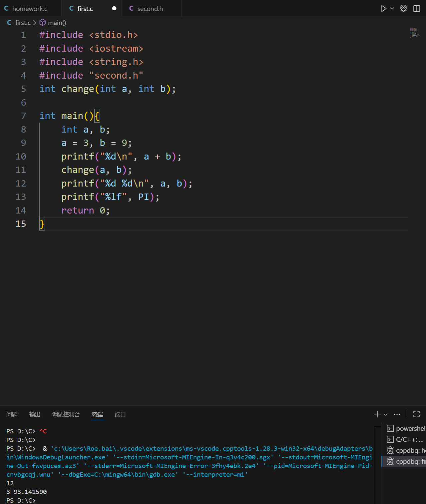Open the 调试控制台 debug console tab
This screenshot has height=504, width=426.
[66, 414]
